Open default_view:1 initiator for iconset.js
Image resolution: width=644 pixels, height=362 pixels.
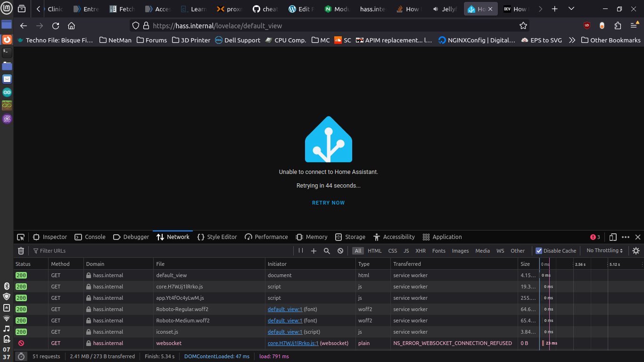pos(285,332)
